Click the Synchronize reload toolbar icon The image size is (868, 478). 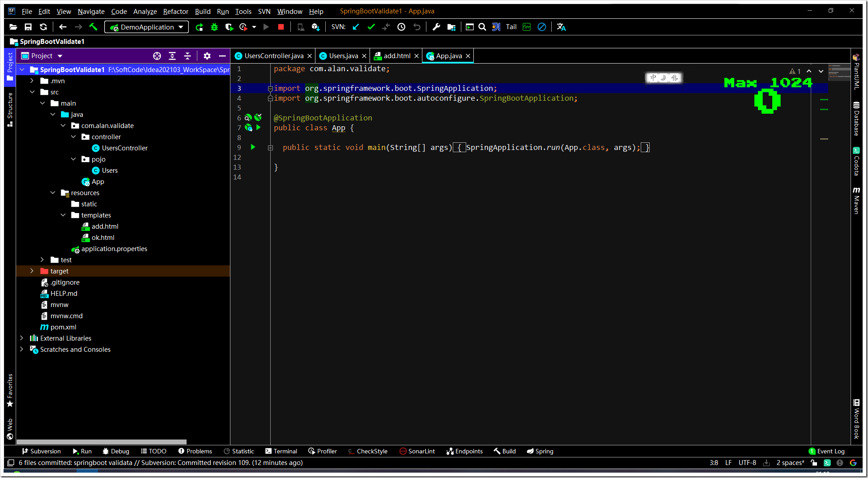43,27
